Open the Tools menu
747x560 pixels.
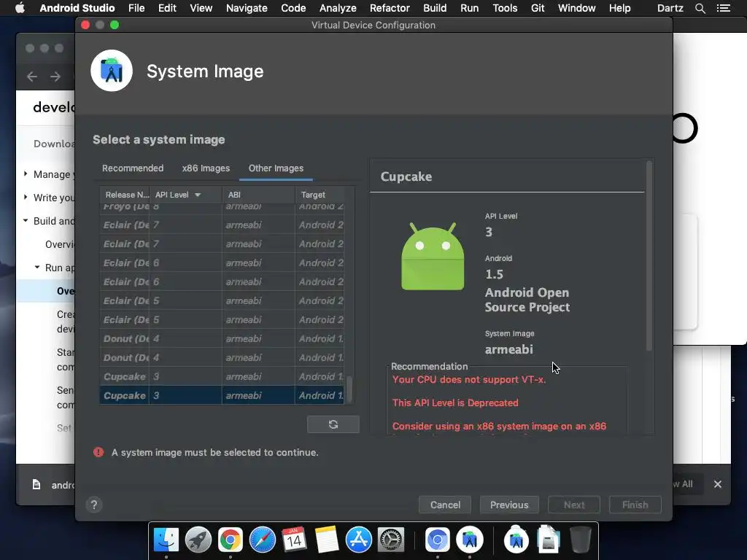tap(505, 8)
